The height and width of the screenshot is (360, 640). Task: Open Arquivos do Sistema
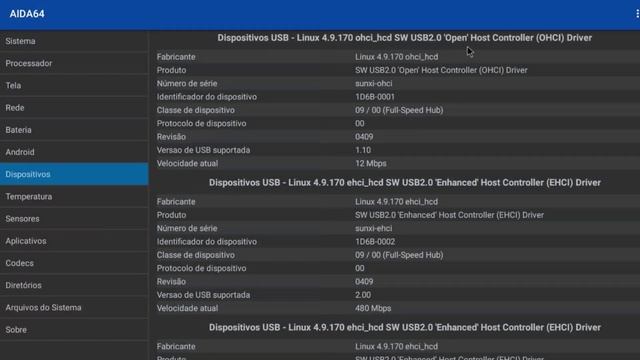pyautogui.click(x=74, y=307)
